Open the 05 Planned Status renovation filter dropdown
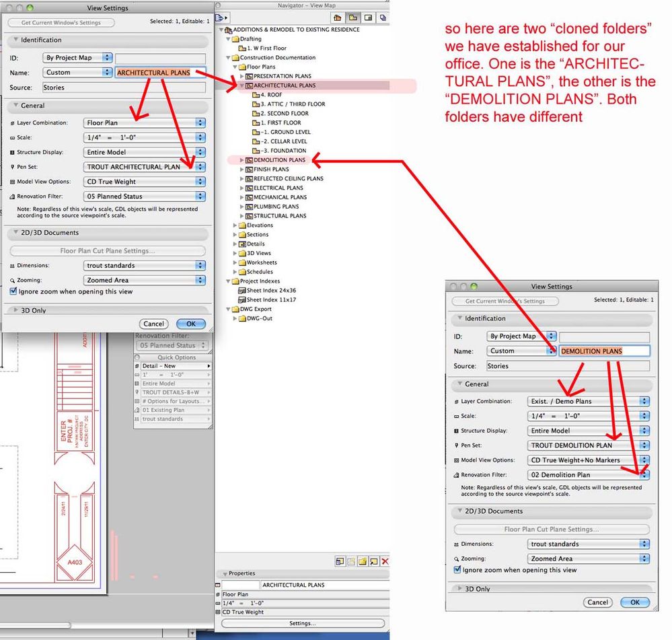Image resolution: width=672 pixels, height=640 pixels. [x=145, y=197]
